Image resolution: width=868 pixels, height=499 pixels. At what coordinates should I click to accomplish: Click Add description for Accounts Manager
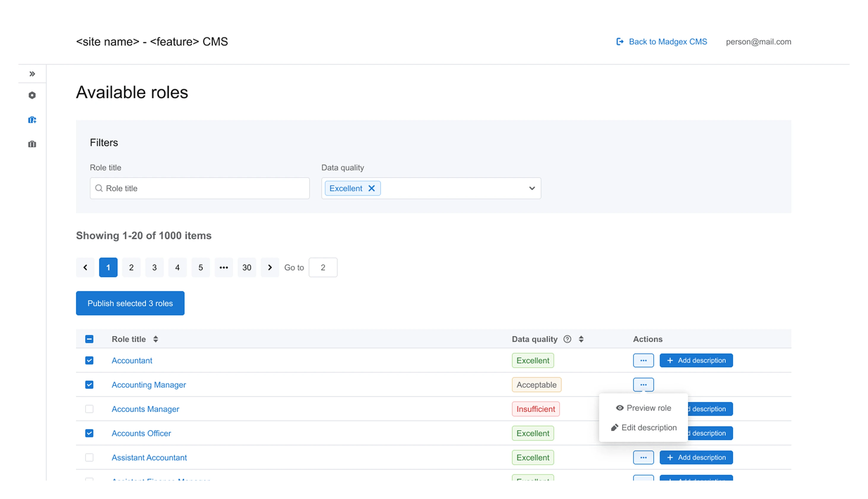coord(710,409)
